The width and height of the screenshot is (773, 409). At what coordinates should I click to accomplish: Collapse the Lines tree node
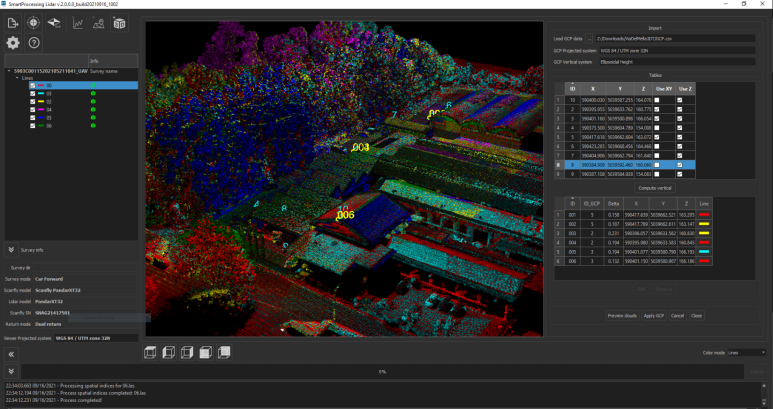click(x=17, y=78)
